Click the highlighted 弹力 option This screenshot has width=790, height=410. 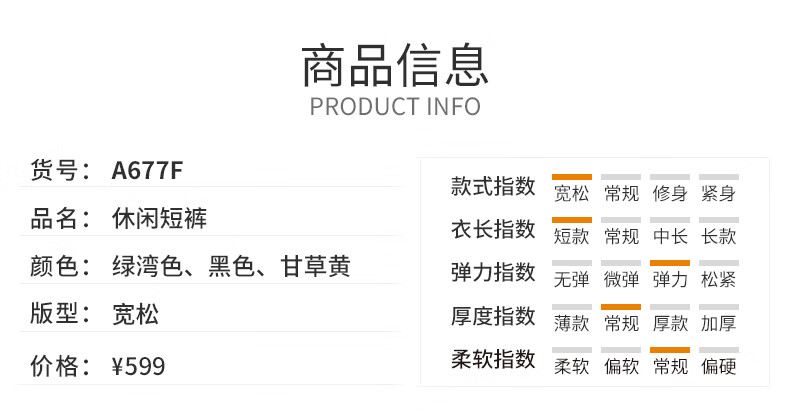[x=670, y=280]
